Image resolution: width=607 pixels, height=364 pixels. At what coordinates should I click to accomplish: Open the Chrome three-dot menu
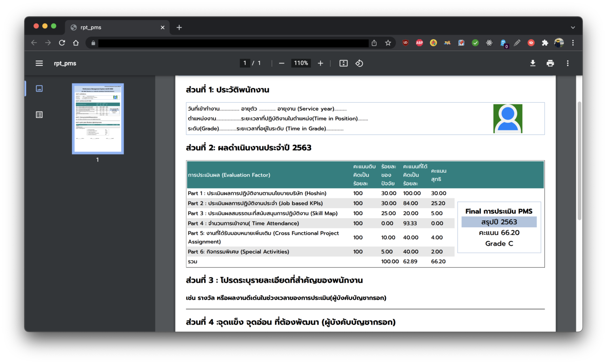pos(573,43)
